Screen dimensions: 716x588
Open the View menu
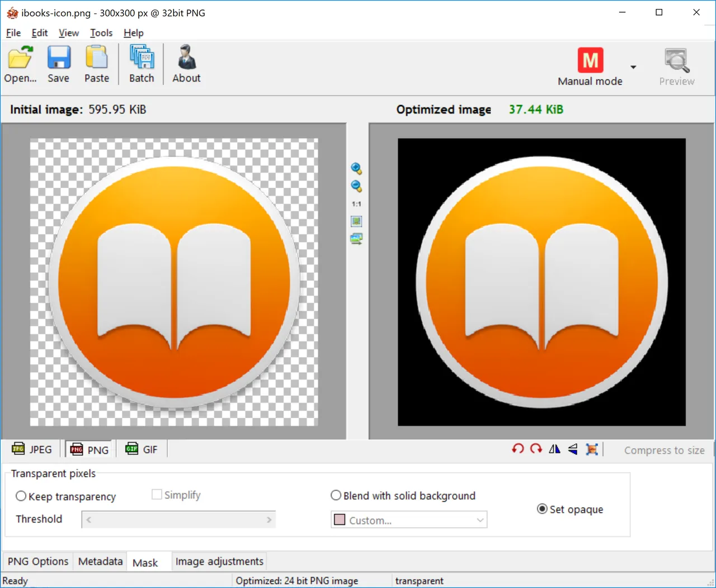click(69, 33)
